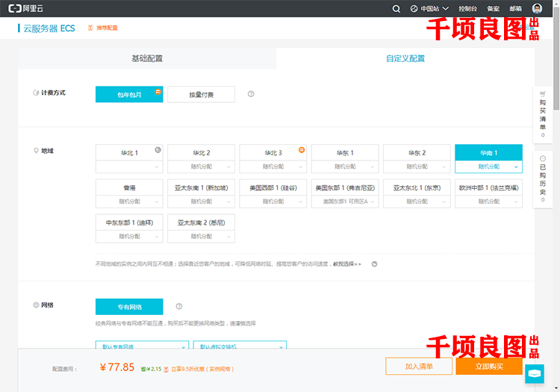This screenshot has height=392, width=560.
Task: Choose 亚太东北 1 (东京) region
Action: (417, 187)
